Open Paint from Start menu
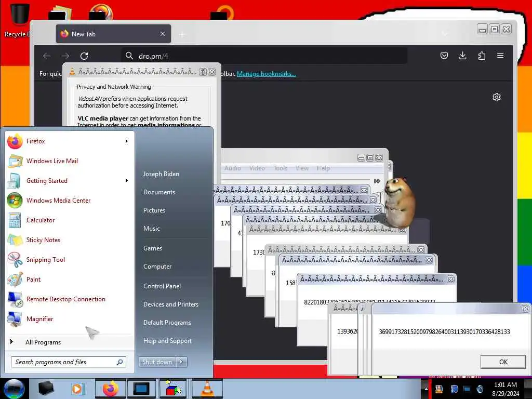This screenshot has height=399, width=532. click(69, 279)
